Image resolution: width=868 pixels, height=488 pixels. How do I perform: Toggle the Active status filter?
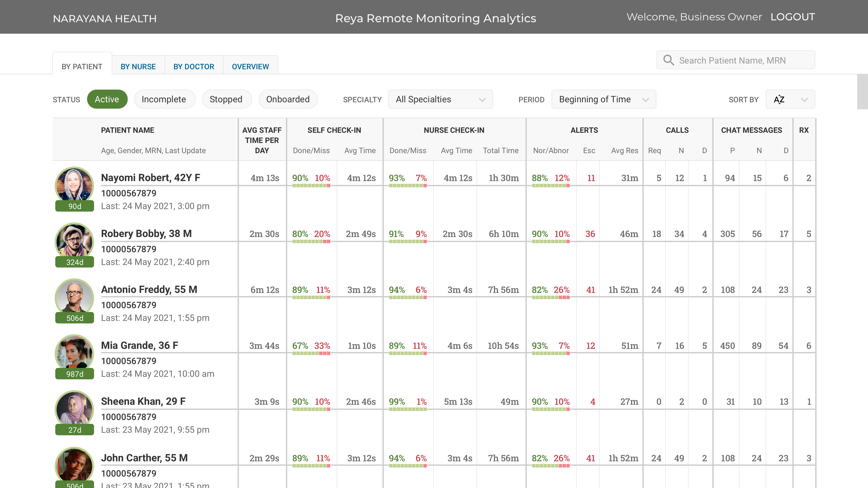[x=107, y=99]
